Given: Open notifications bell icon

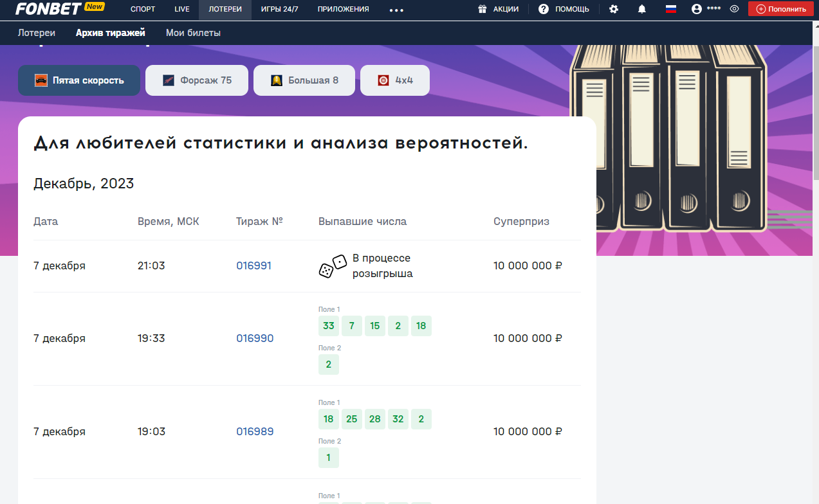Looking at the screenshot, I should [642, 9].
